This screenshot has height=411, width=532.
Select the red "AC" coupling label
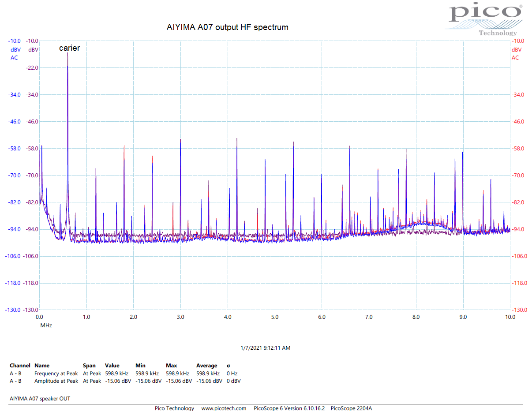click(x=515, y=58)
